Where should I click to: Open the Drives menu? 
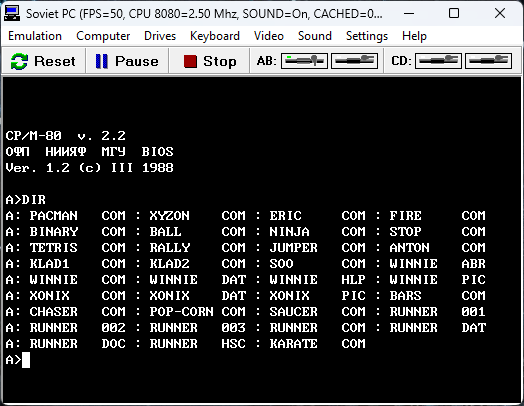(x=160, y=36)
